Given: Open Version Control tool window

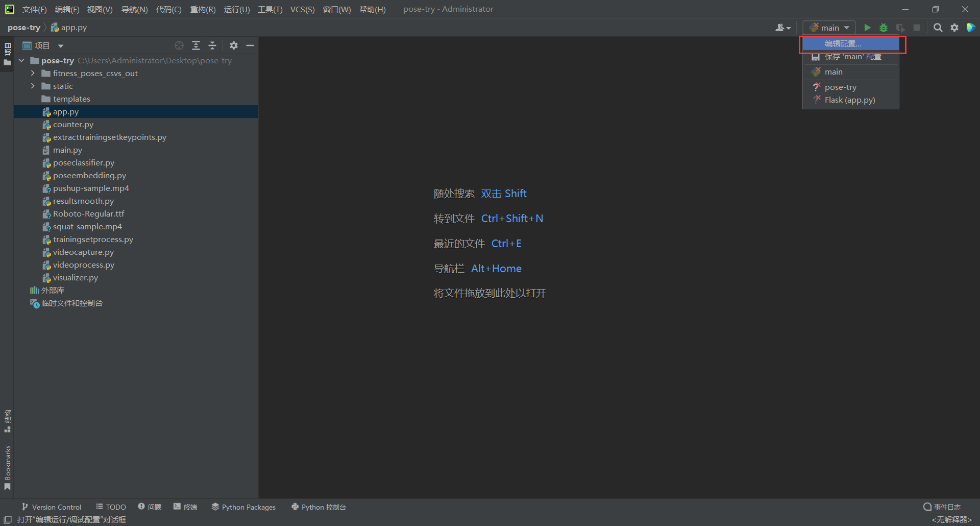Looking at the screenshot, I should (52, 507).
